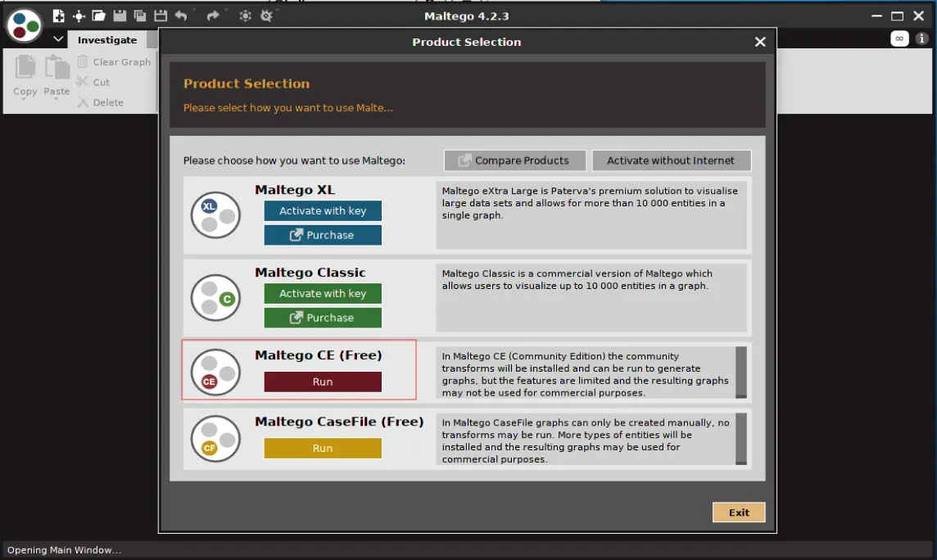Click the infinity icon at top right
The width and height of the screenshot is (937, 560).
tap(899, 38)
